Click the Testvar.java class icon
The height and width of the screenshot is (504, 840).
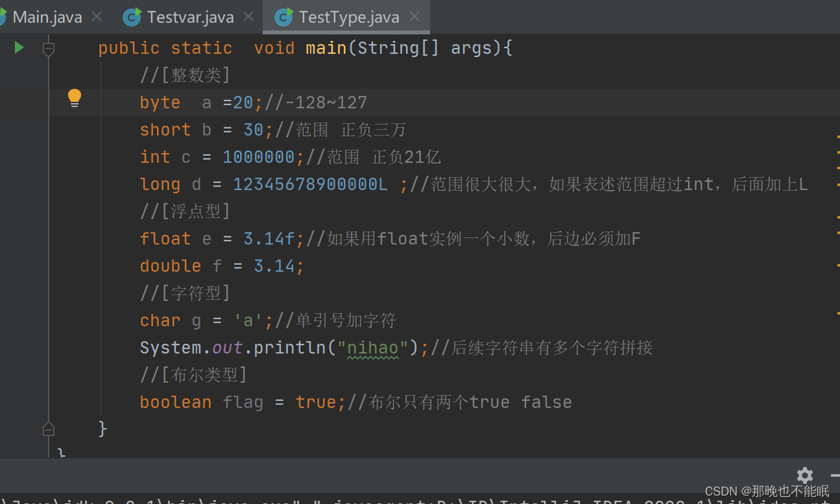pos(132,17)
